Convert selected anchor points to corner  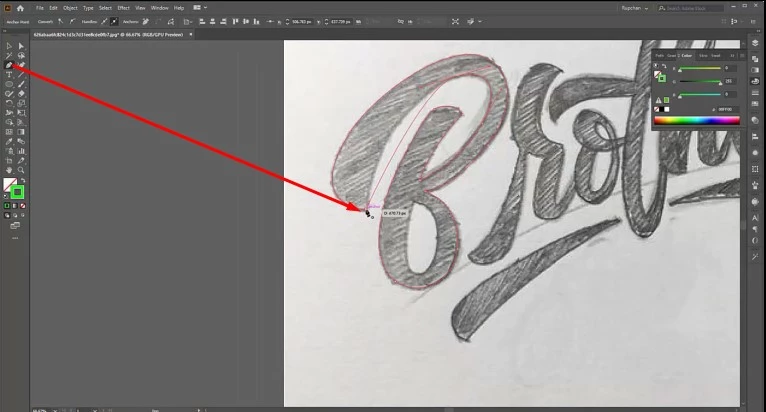61,22
